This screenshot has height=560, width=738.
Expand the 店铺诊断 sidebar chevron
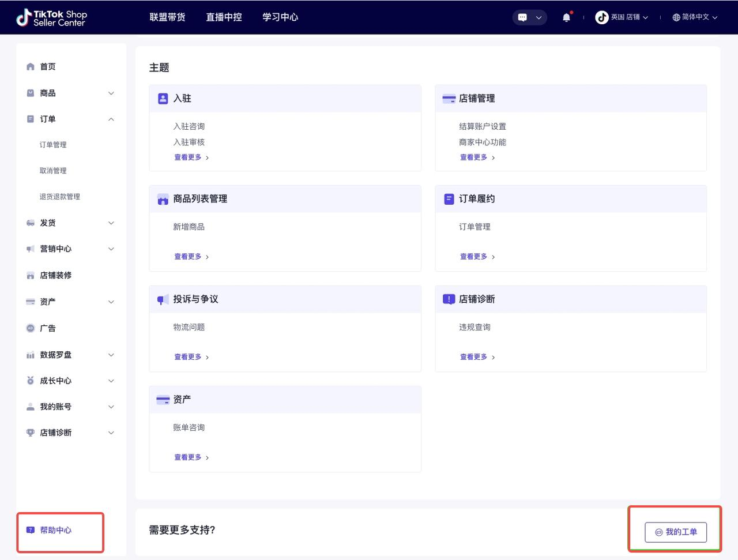[111, 433]
